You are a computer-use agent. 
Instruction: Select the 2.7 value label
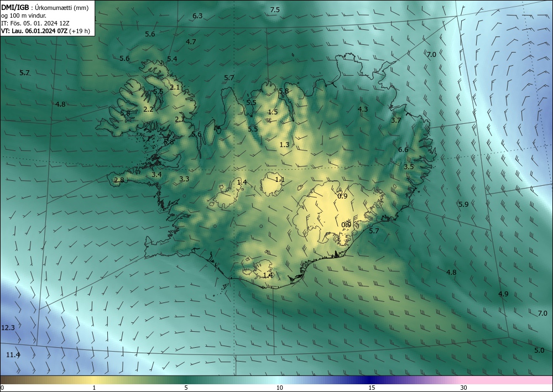(x=180, y=119)
